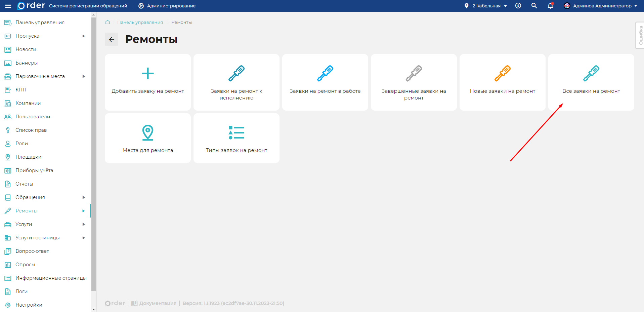Expand 'Услуги гостиницы' submenu arrow

[x=84, y=238]
